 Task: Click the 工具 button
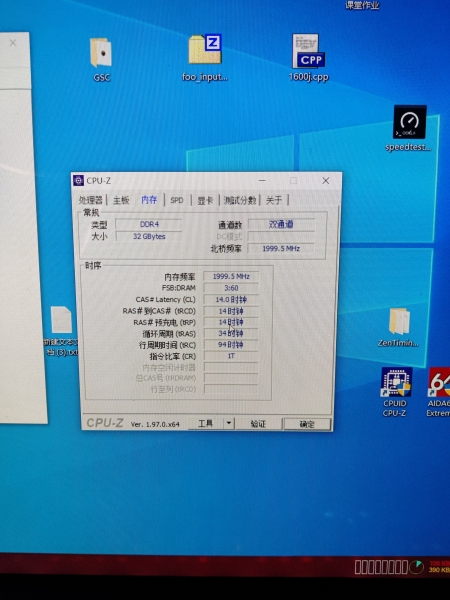(205, 423)
